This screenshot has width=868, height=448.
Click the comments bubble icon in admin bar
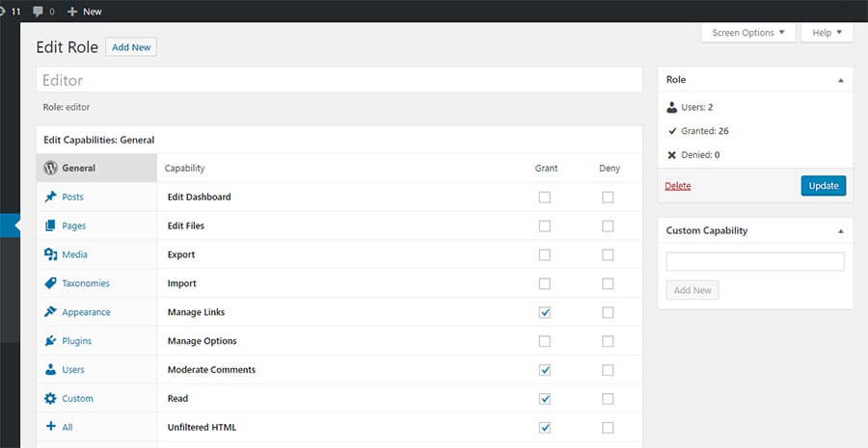pos(38,11)
